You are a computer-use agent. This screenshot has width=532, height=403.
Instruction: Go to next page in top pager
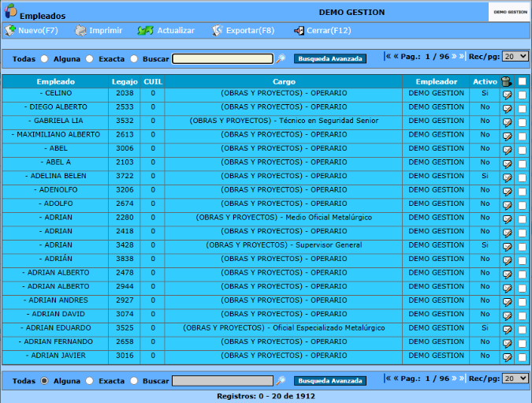tap(454, 56)
